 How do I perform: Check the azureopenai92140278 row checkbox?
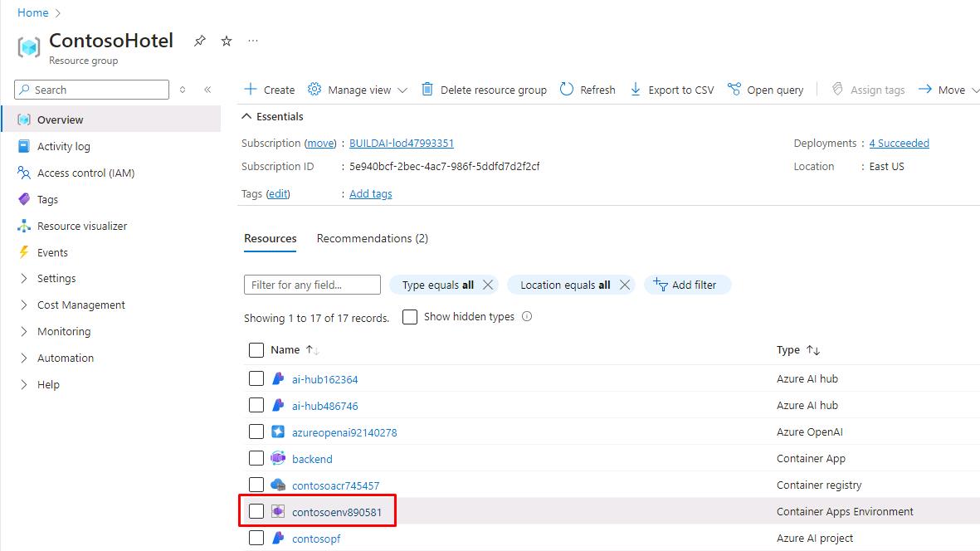(x=256, y=432)
